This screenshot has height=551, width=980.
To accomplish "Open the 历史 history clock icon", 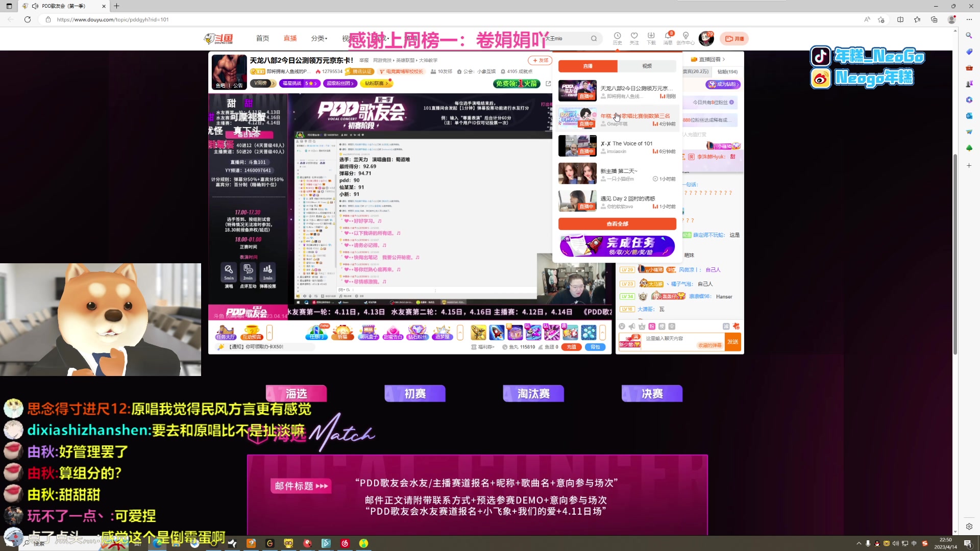I will point(617,38).
